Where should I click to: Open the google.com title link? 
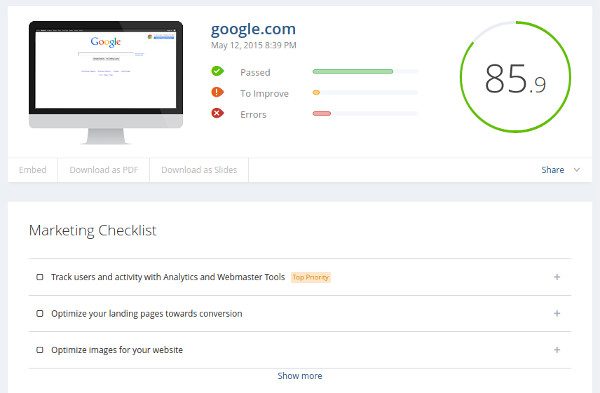click(253, 29)
